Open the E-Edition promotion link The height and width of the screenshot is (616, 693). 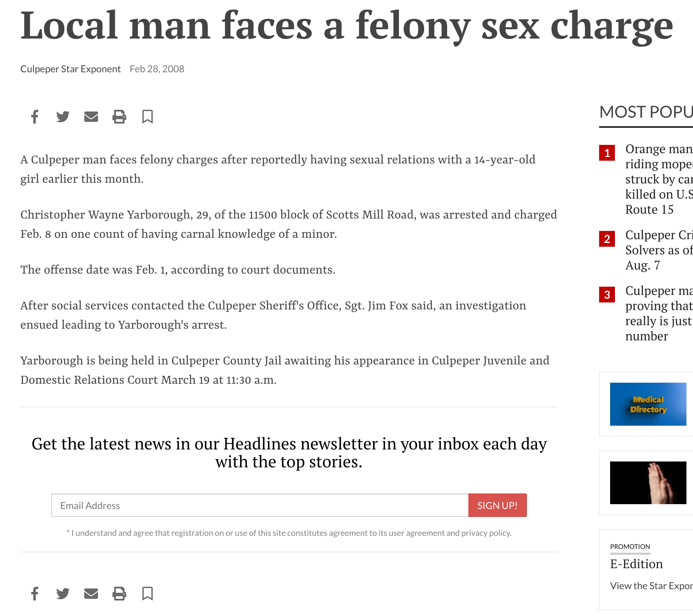[636, 564]
